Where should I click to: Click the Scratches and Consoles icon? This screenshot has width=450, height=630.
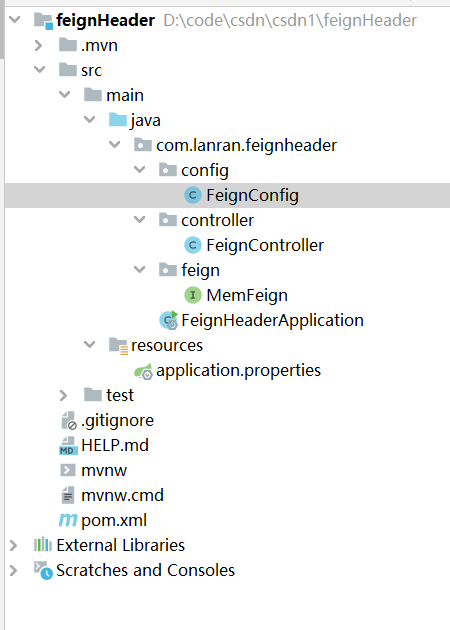[x=43, y=570]
